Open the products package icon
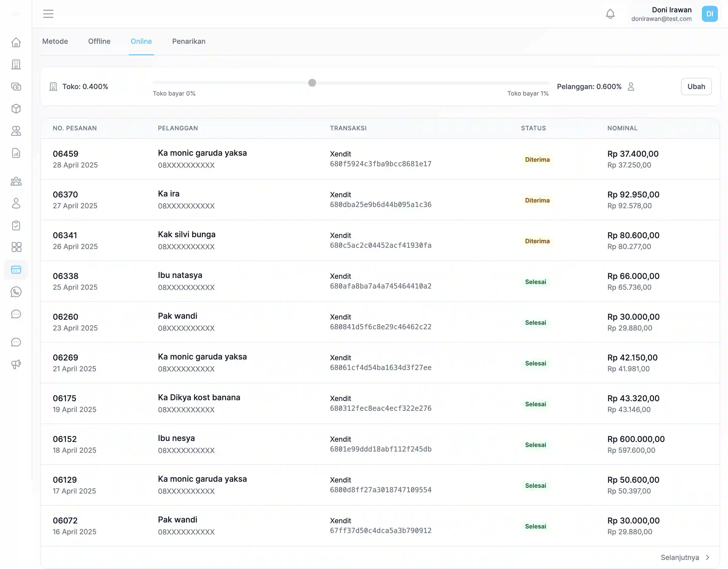Viewport: 728px width, 569px height. click(x=16, y=109)
